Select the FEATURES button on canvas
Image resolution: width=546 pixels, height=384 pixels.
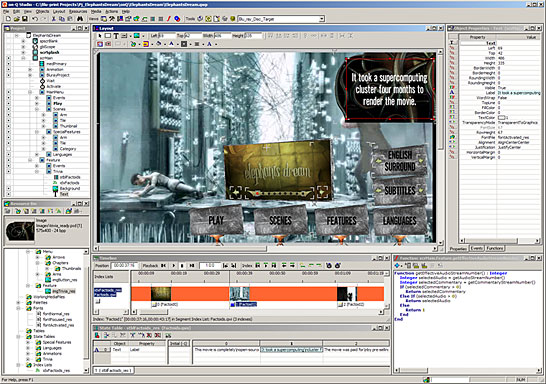341,220
